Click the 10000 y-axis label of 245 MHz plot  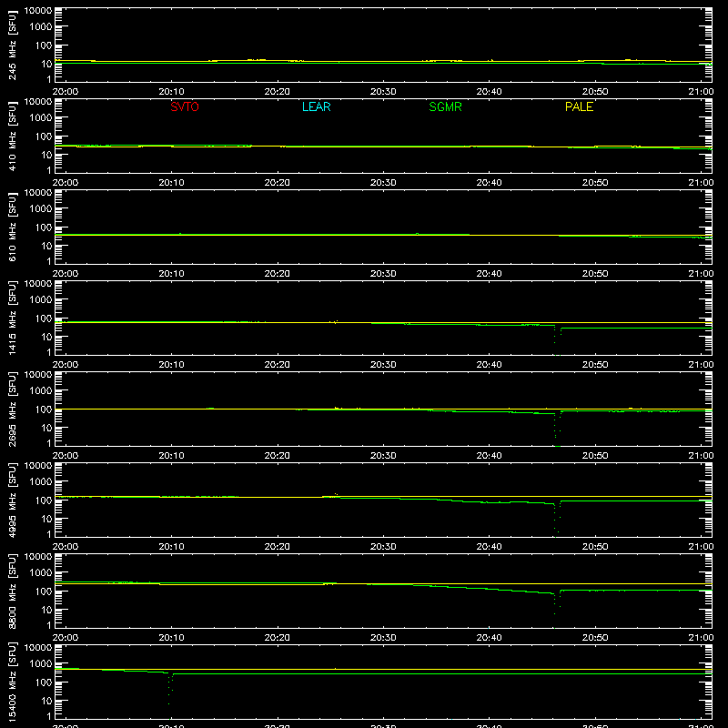38,11
